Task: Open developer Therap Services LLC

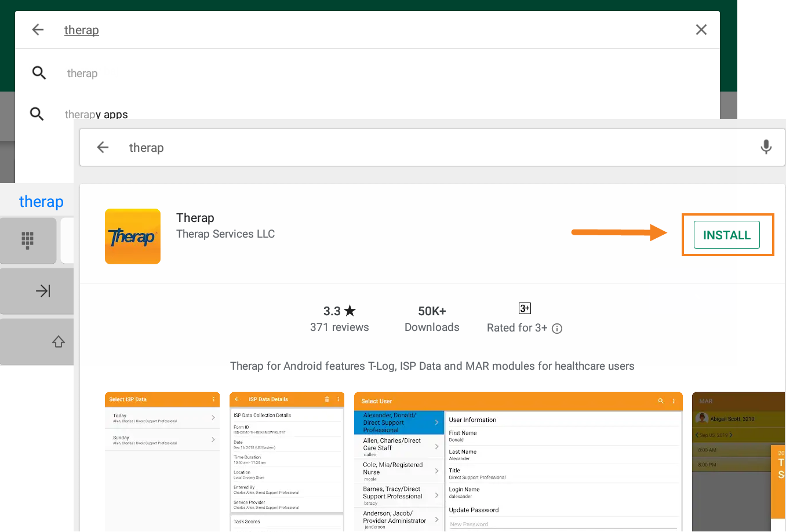Action: [225, 234]
